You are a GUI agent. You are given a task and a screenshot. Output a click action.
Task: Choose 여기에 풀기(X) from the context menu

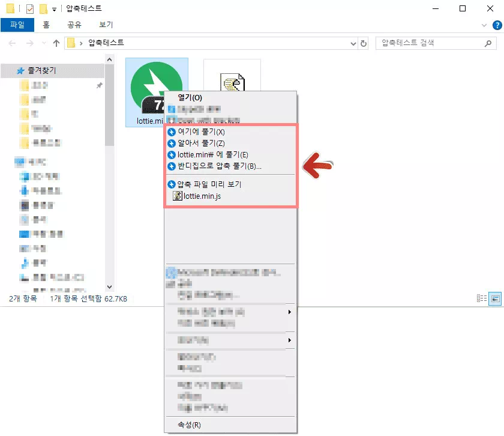[230, 132]
